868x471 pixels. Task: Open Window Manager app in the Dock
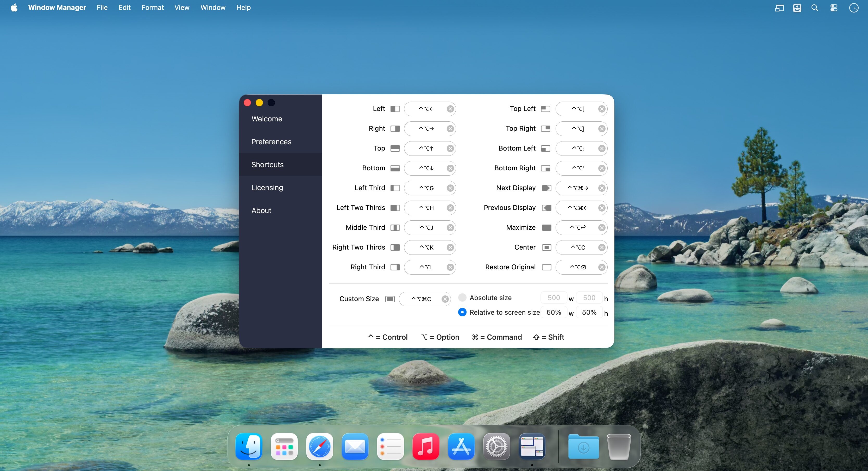pos(532,447)
